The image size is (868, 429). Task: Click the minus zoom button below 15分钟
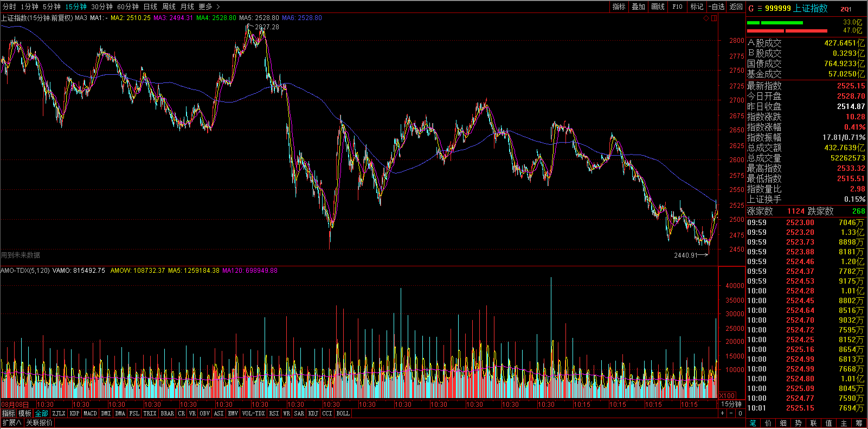point(731,413)
